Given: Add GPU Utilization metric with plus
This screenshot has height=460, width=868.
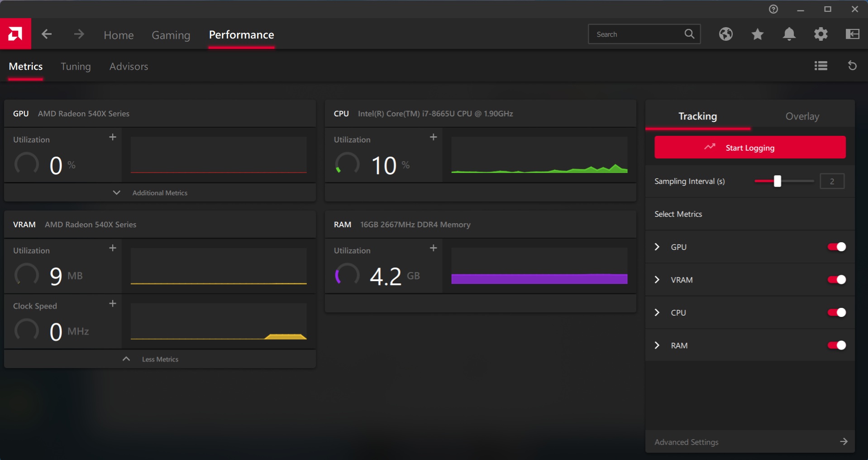Looking at the screenshot, I should 113,137.
